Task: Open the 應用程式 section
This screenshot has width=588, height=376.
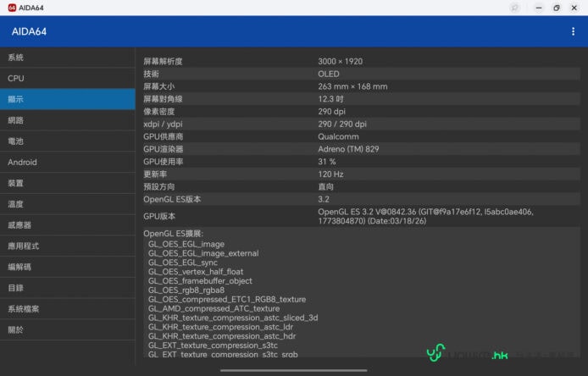Action: (68, 246)
